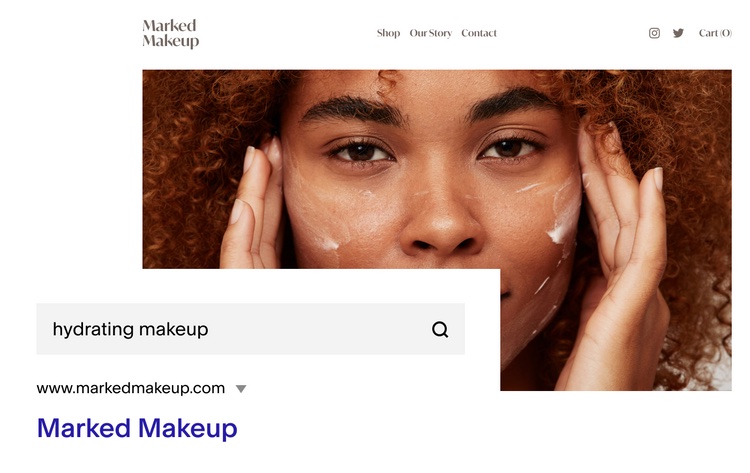Image resolution: width=750 pixels, height=473 pixels.
Task: Open the Shop menu item
Action: tap(388, 33)
